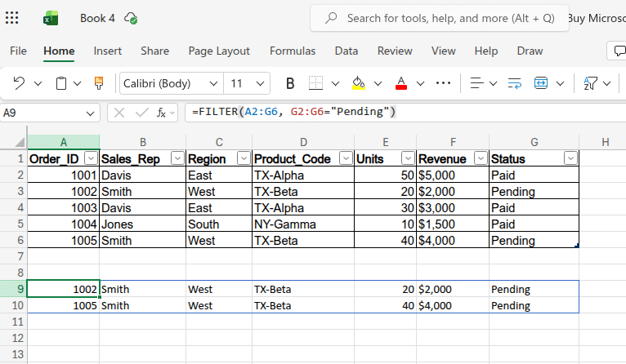The image size is (626, 364).
Task: Open the font name Calibri dropdown
Action: 213,83
